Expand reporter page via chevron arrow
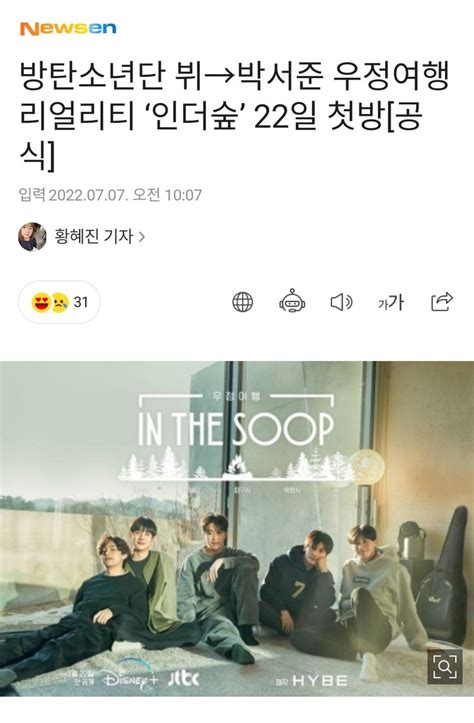This screenshot has height=723, width=474. click(142, 237)
